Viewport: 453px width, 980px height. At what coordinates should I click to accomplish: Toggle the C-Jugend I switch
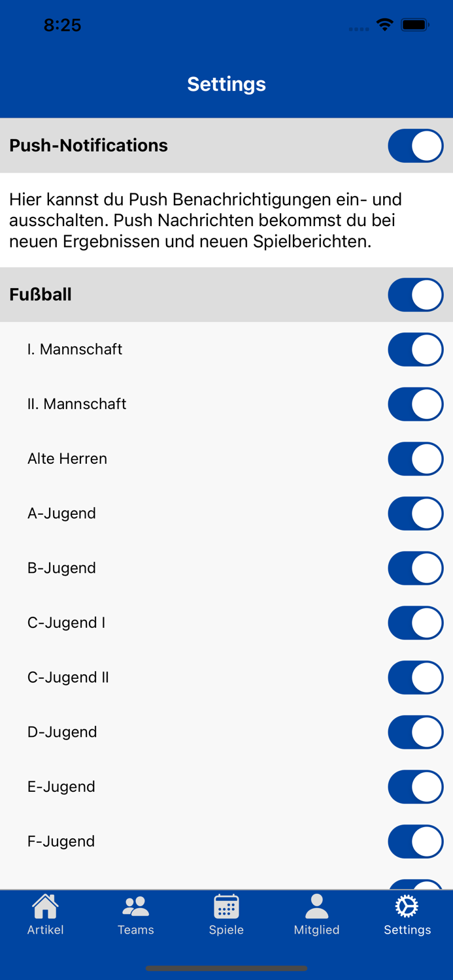415,623
